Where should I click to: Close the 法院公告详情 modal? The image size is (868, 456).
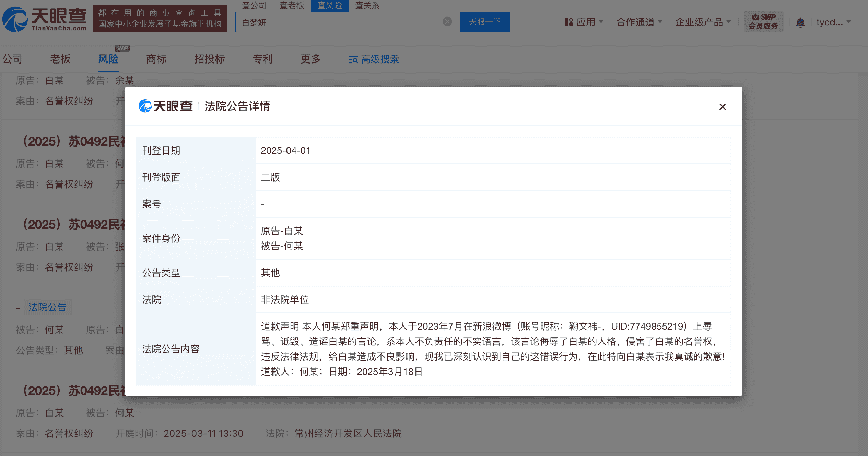click(723, 107)
